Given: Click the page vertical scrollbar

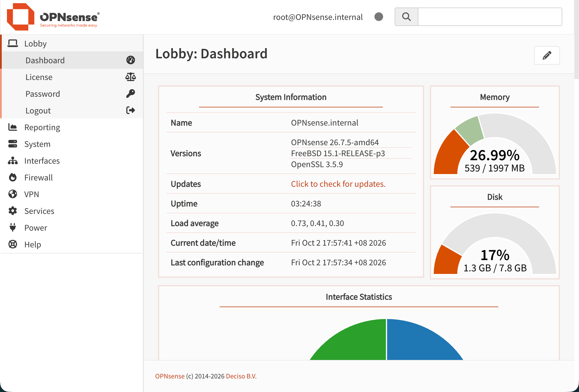Looking at the screenshot, I should tap(576, 39).
